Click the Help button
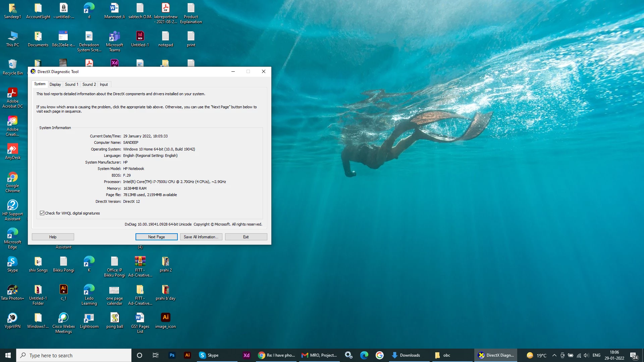This screenshot has height=362, width=644. pos(53,237)
